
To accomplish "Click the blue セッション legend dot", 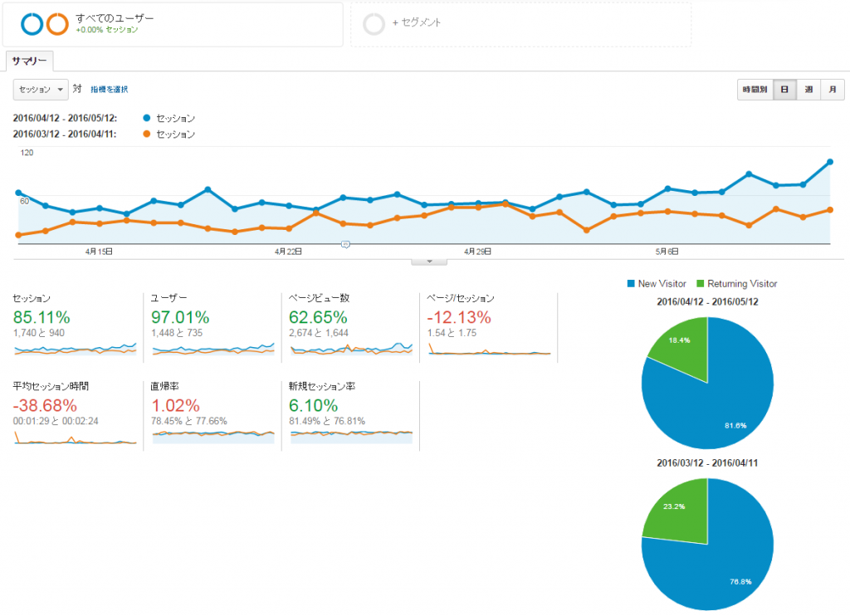I will pos(146,118).
